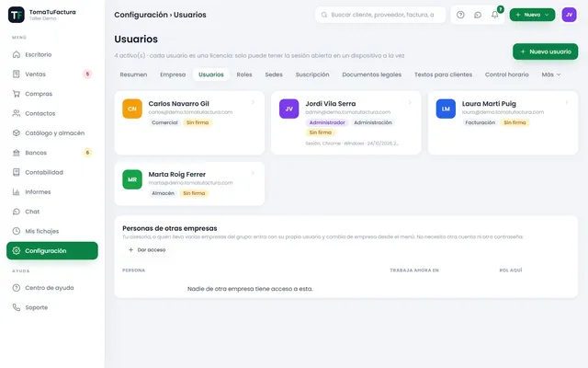Click the Facturación tag on Laura

pos(480,122)
